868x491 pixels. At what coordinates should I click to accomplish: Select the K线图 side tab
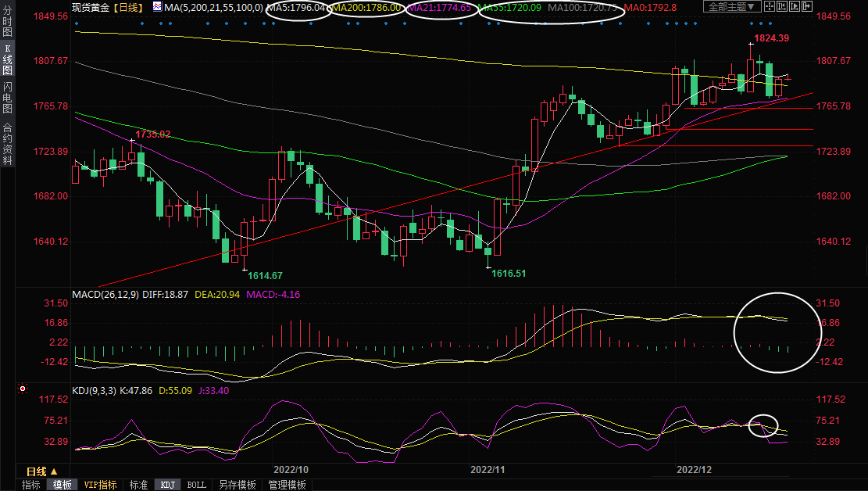(x=7, y=59)
